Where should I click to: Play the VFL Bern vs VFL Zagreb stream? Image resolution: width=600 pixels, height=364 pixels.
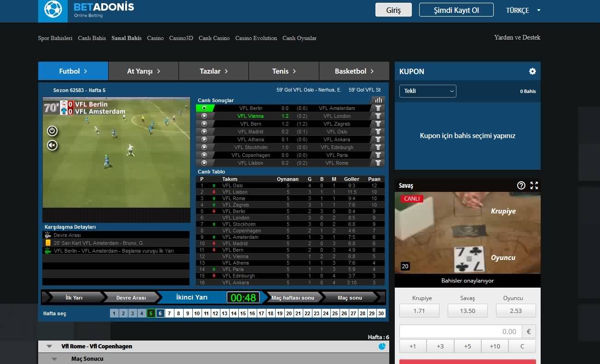tap(204, 124)
